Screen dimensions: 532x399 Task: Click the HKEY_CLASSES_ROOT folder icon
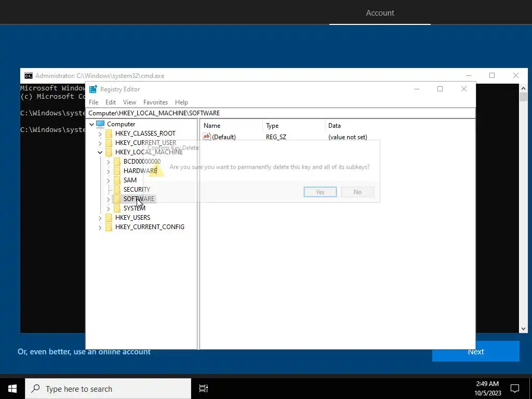pos(109,134)
